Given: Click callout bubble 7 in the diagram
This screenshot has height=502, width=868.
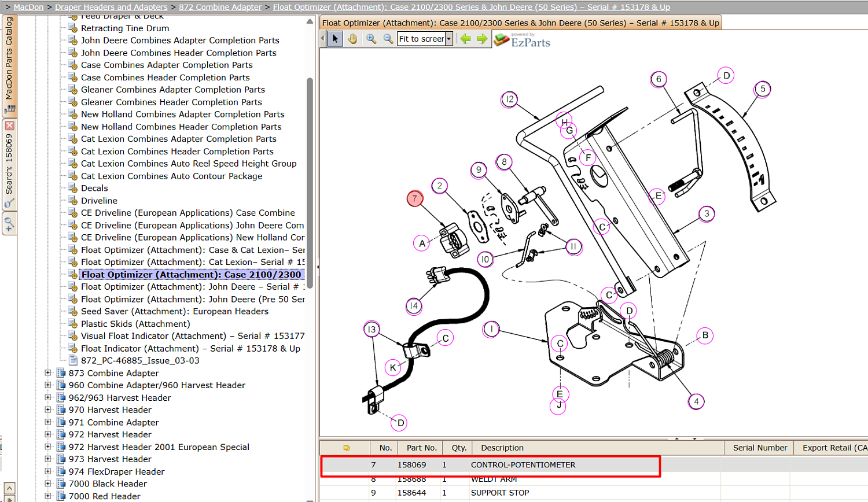Looking at the screenshot, I should (414, 198).
